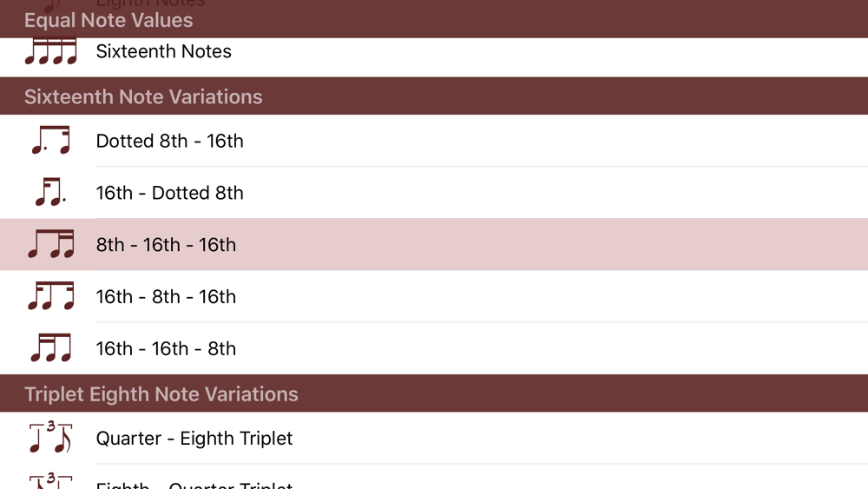The height and width of the screenshot is (489, 868).
Task: Tap the 8th - 16th - 16th note icon
Action: click(x=50, y=244)
